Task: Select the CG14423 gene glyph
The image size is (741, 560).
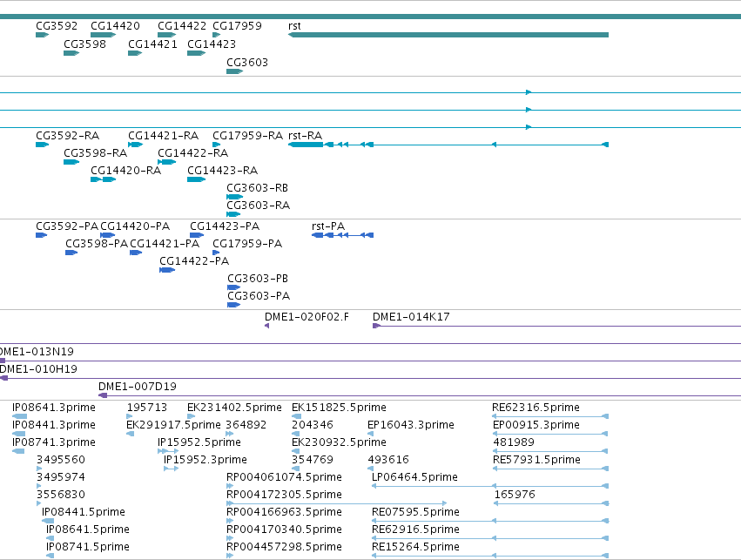Action: pos(196,53)
